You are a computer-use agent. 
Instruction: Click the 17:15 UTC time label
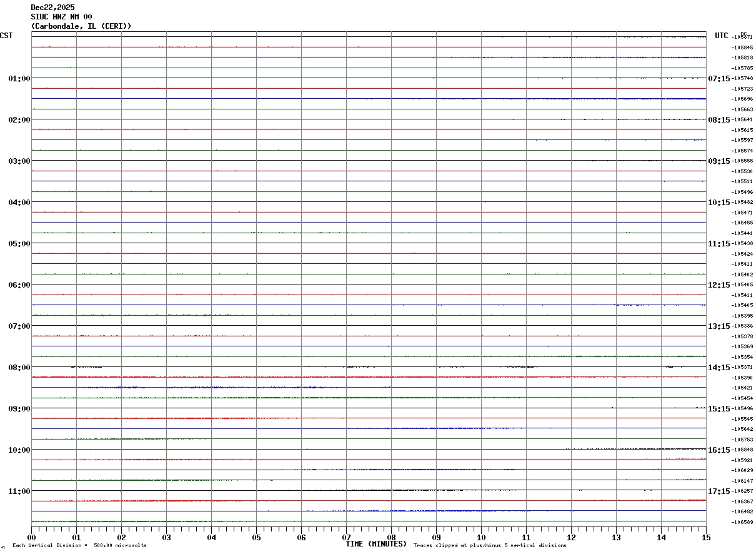[719, 491]
